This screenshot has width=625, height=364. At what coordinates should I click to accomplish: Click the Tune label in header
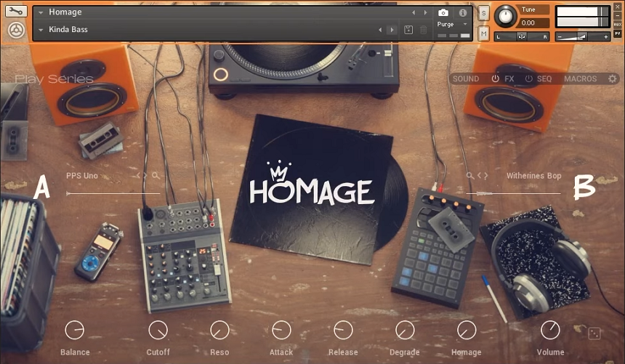tap(528, 9)
